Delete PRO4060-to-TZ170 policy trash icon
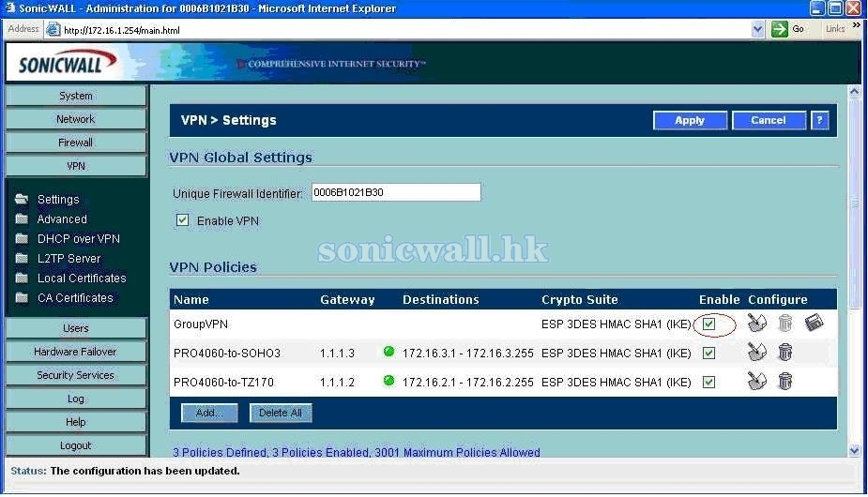Viewport: 868px width, 497px height. click(x=785, y=381)
